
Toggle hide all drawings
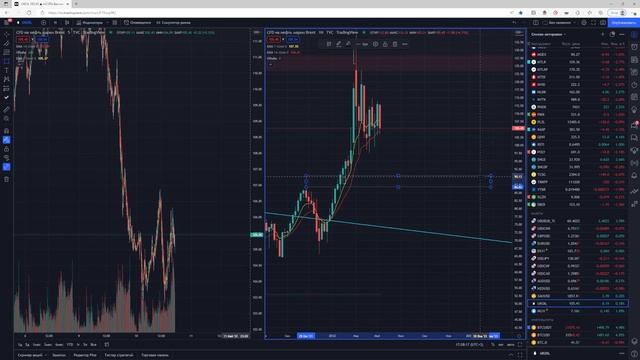click(6, 158)
